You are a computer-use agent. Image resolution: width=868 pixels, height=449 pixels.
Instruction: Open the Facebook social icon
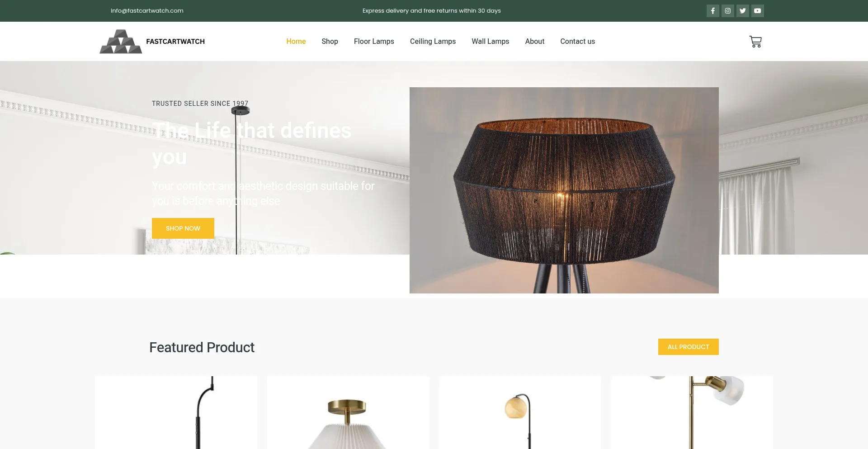tap(712, 11)
